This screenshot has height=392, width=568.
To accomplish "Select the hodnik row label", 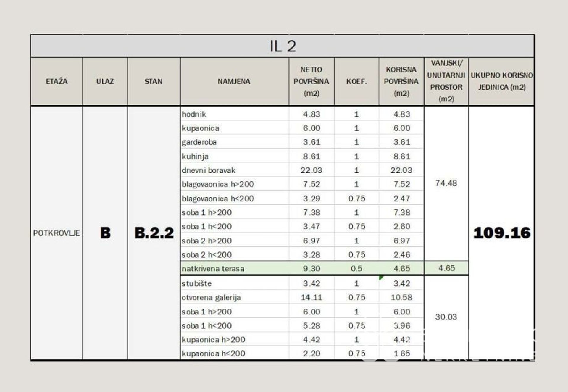I will coord(194,114).
